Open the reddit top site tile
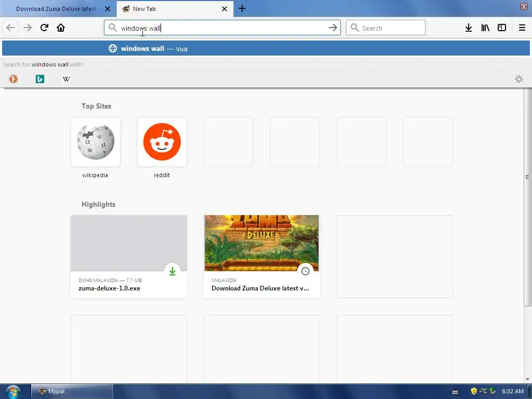The image size is (532, 399). click(x=162, y=142)
